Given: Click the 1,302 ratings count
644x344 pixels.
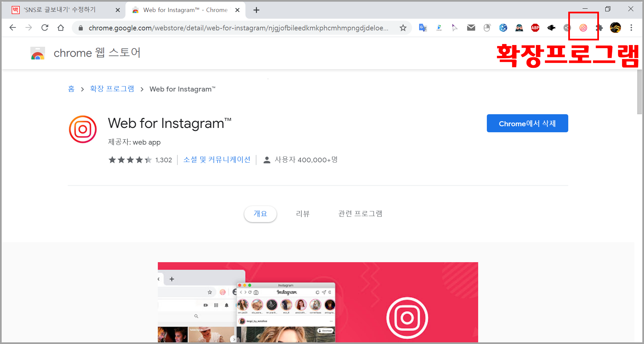Looking at the screenshot, I should 164,160.
